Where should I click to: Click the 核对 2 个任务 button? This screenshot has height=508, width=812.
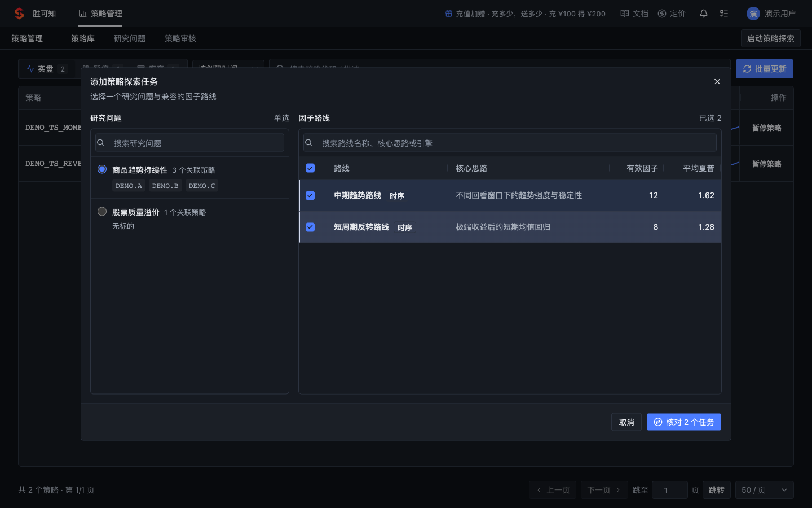pos(683,422)
